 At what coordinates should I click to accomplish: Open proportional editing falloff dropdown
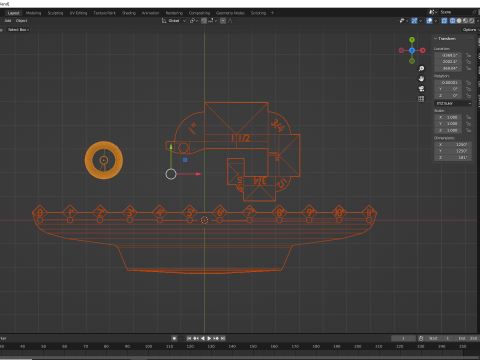[231, 21]
